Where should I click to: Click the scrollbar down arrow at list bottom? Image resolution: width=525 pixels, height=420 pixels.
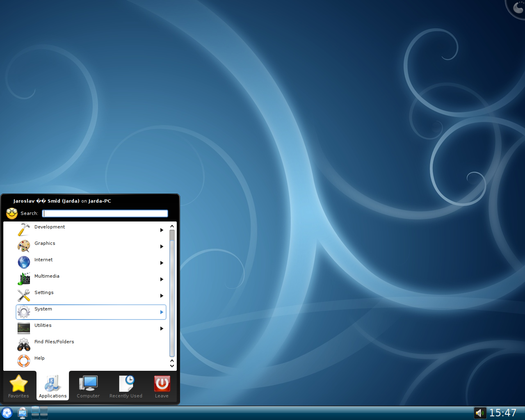[x=172, y=366]
